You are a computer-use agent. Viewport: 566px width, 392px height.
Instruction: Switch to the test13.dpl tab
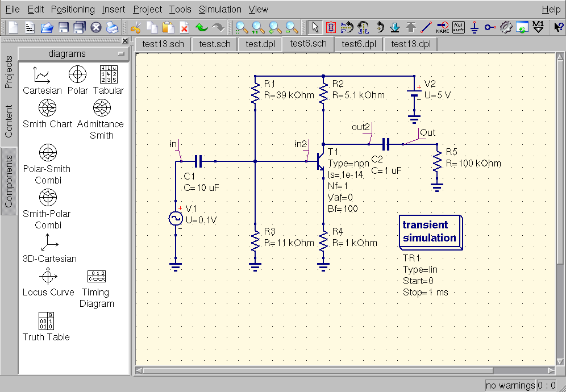410,44
